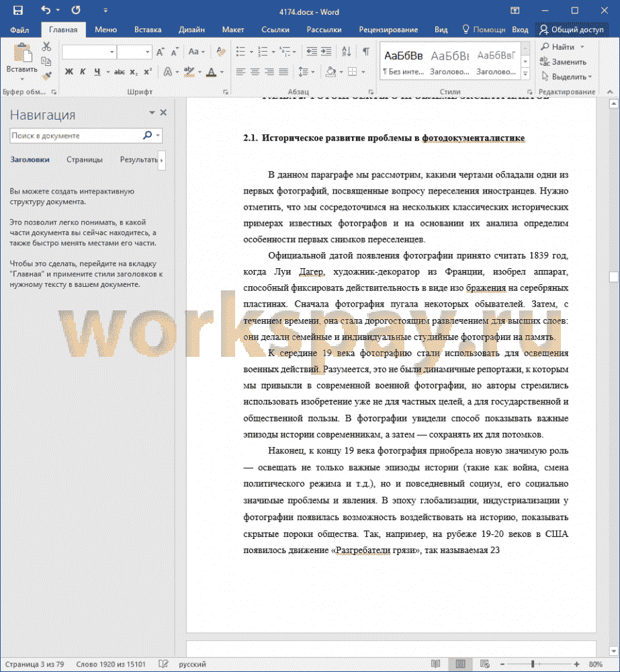Click the Paste clipboard icon
620x672 pixels.
[x=22, y=53]
